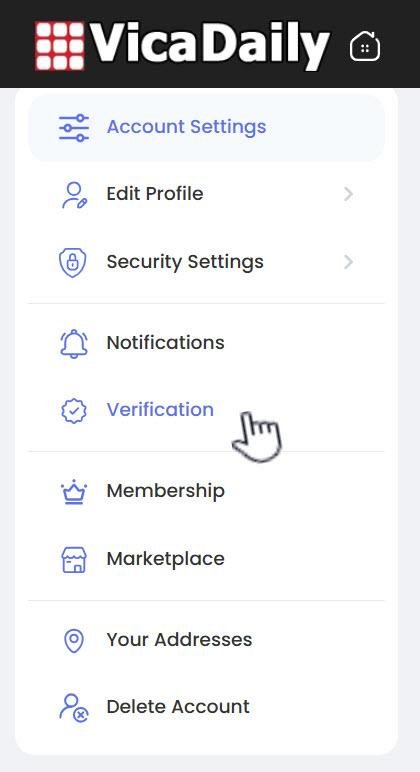Click the VicaDaily red grid logo
Screen dimensions: 420x772
[60, 46]
